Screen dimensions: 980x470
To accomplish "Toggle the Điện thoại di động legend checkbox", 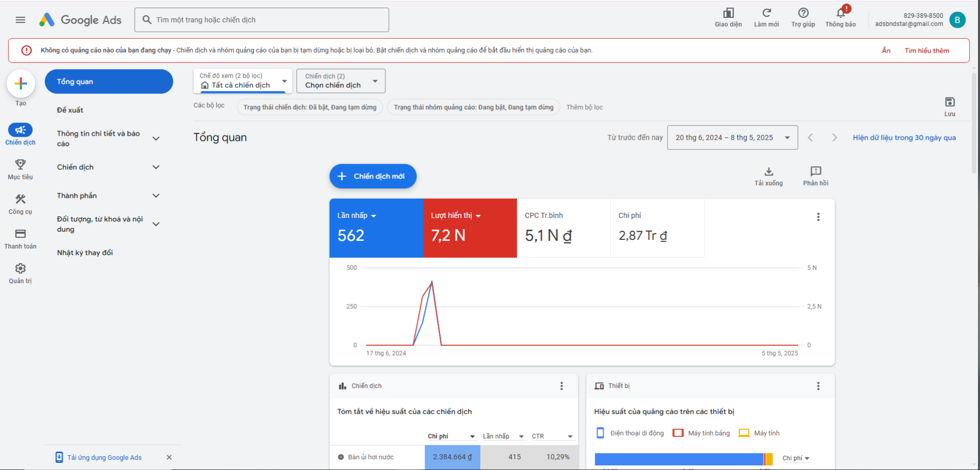I will (x=600, y=433).
